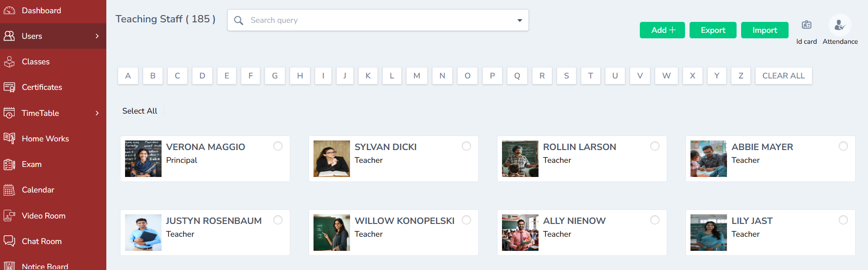Screen dimensions: 868x270
Task: Open Home Works from sidebar icon
Action: tap(9, 139)
